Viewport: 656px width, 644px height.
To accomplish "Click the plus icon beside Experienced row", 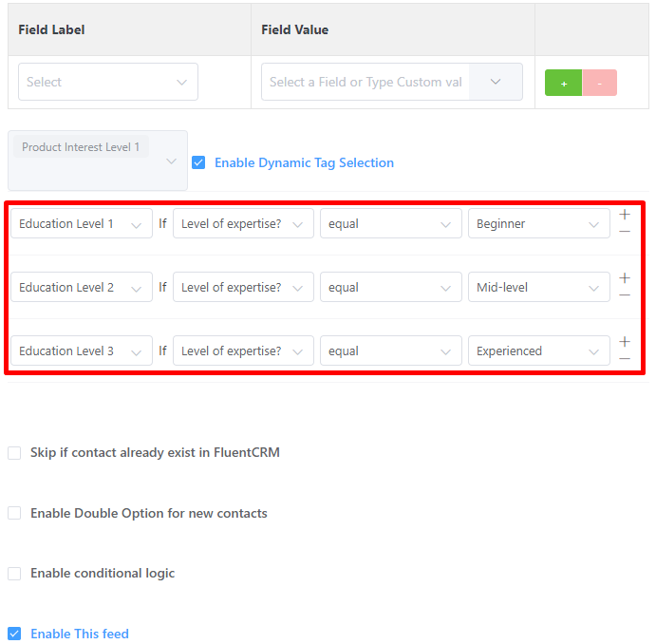I will coord(625,342).
